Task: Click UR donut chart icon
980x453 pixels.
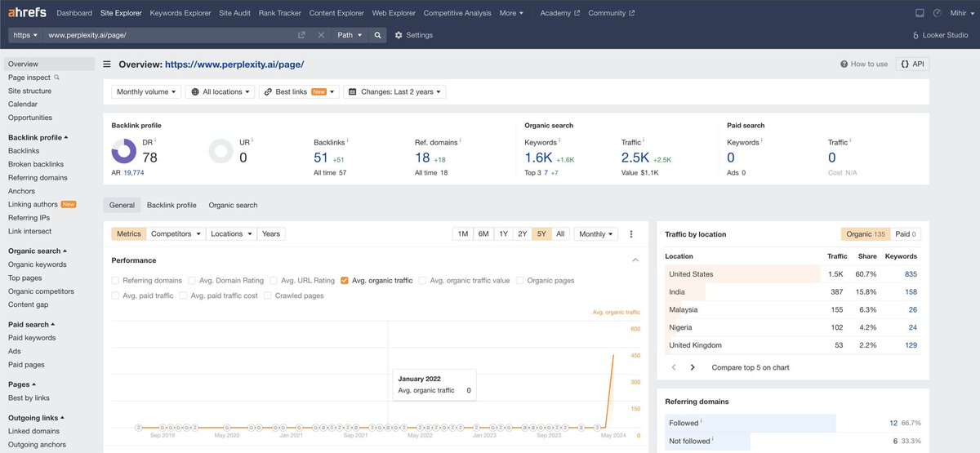Action: click(220, 151)
